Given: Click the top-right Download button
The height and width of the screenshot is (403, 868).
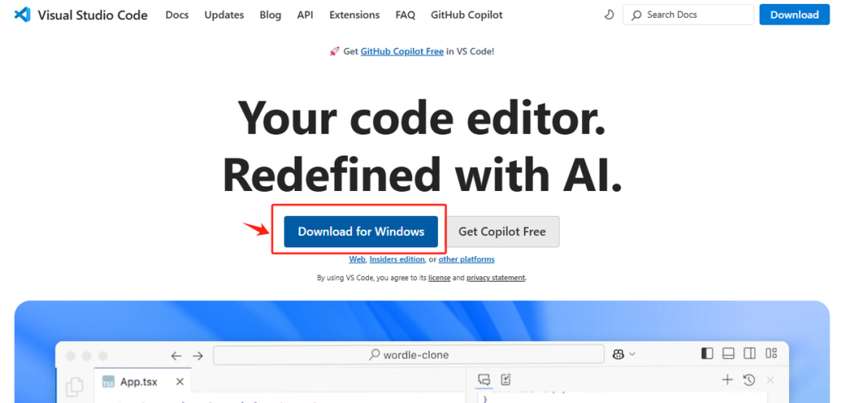Looking at the screenshot, I should (794, 15).
